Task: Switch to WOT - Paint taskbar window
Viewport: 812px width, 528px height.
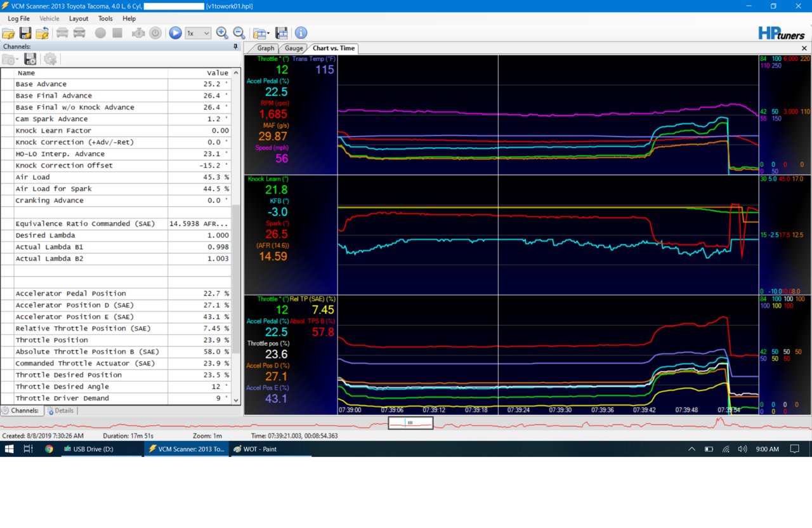Action: [270, 449]
